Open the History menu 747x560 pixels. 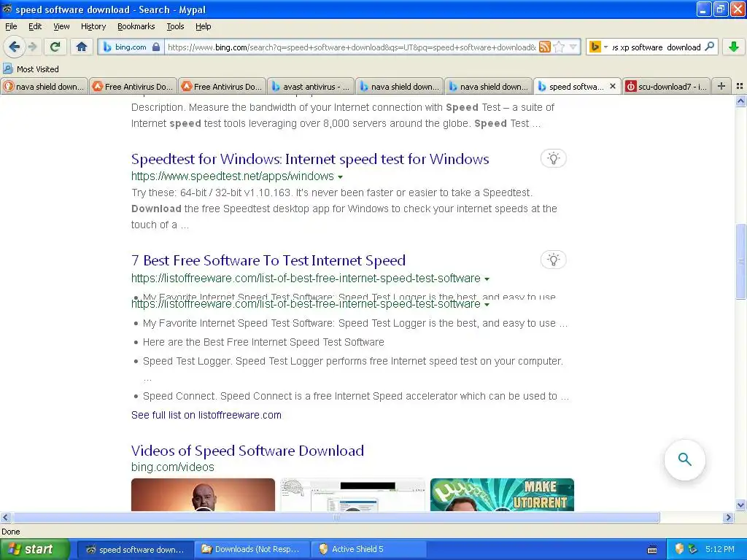coord(93,26)
